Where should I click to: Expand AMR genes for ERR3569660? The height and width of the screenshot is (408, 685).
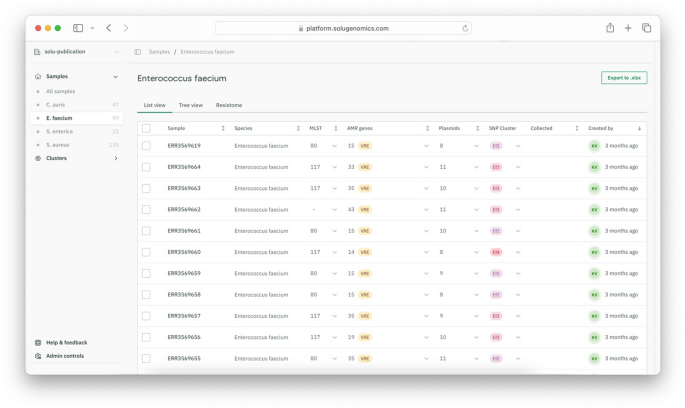coord(426,252)
